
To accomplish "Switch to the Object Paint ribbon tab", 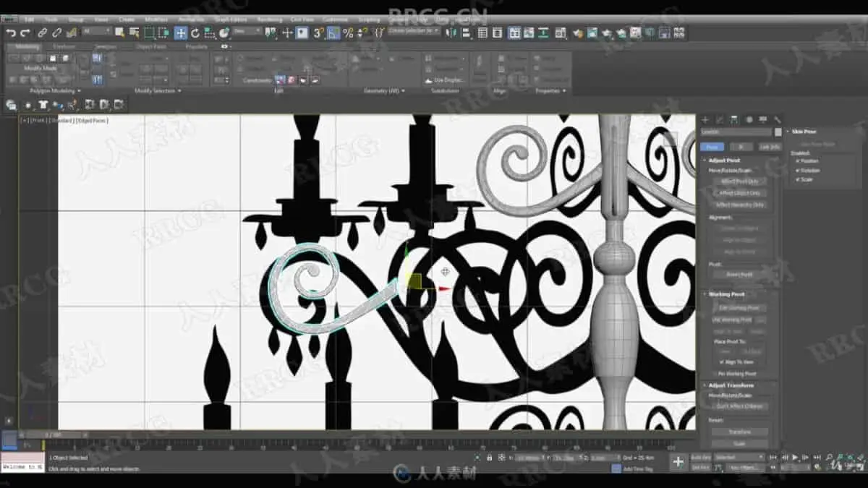I will pos(151,46).
